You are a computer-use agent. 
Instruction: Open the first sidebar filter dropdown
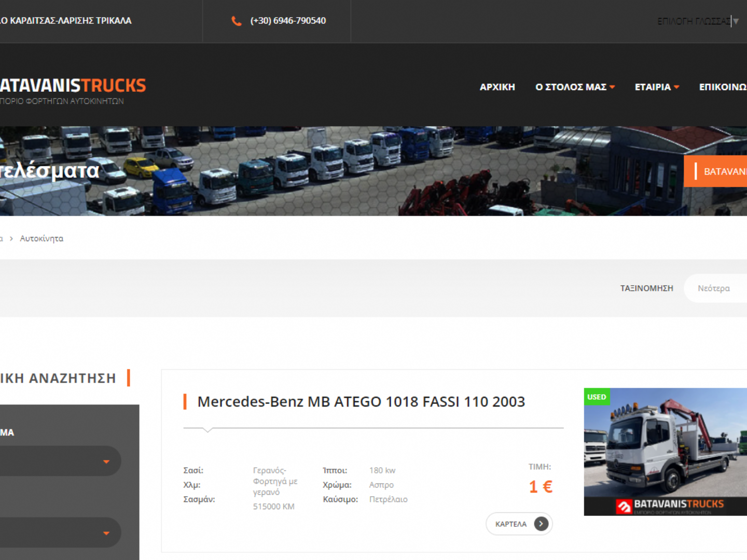(x=60, y=461)
